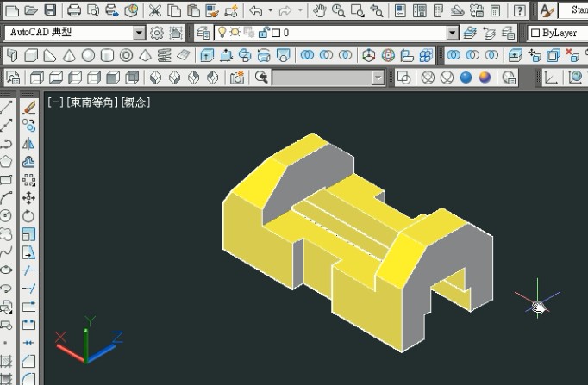Toggle layer 0 on/off lightbulb
Screen dimensions: 588x385
222,32
